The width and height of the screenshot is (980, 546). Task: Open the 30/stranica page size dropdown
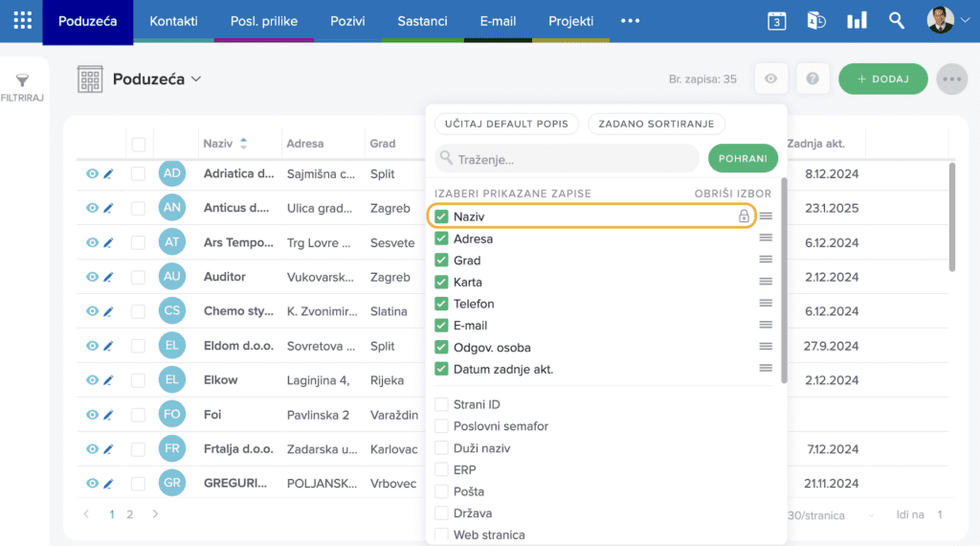coord(831,515)
